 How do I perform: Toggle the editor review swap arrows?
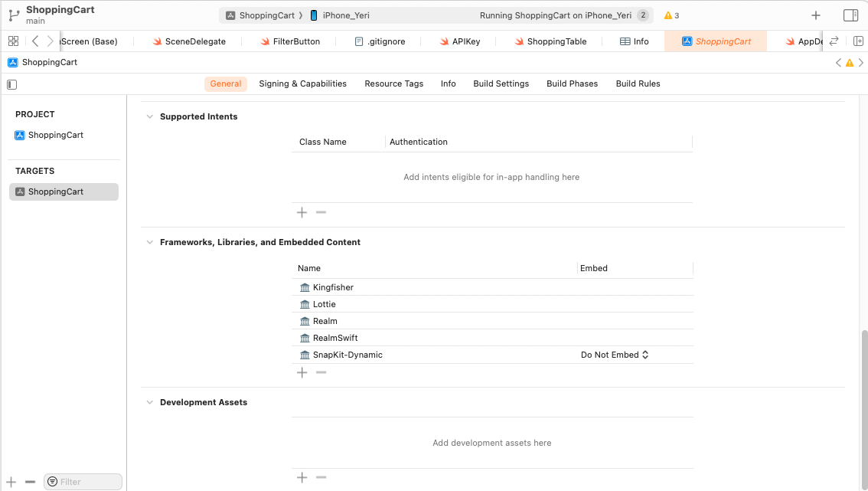pos(834,41)
